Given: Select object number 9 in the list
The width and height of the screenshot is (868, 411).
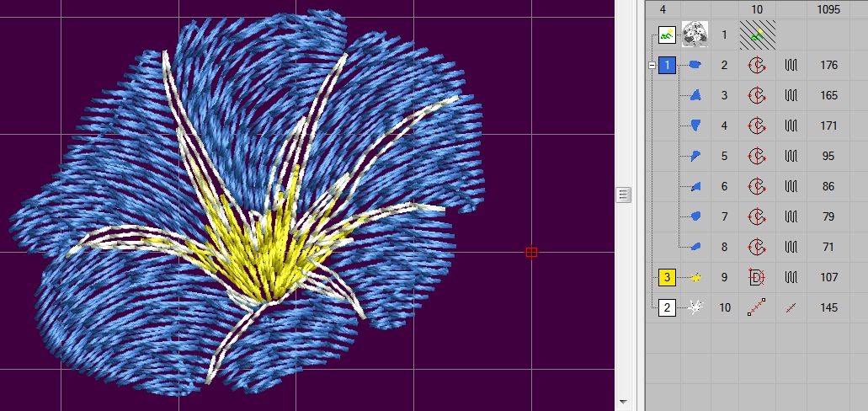Looking at the screenshot, I should coord(725,277).
